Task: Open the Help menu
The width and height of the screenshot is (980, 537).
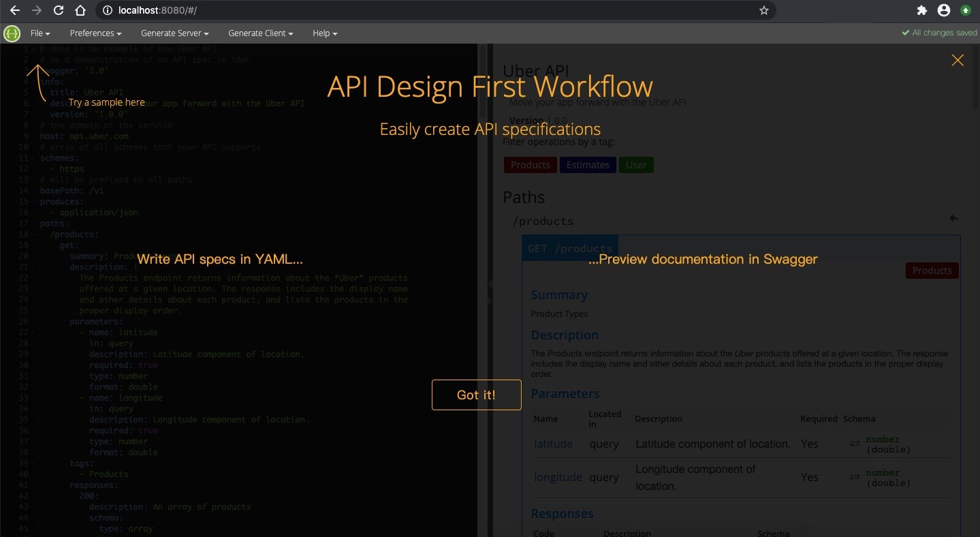Action: point(325,33)
